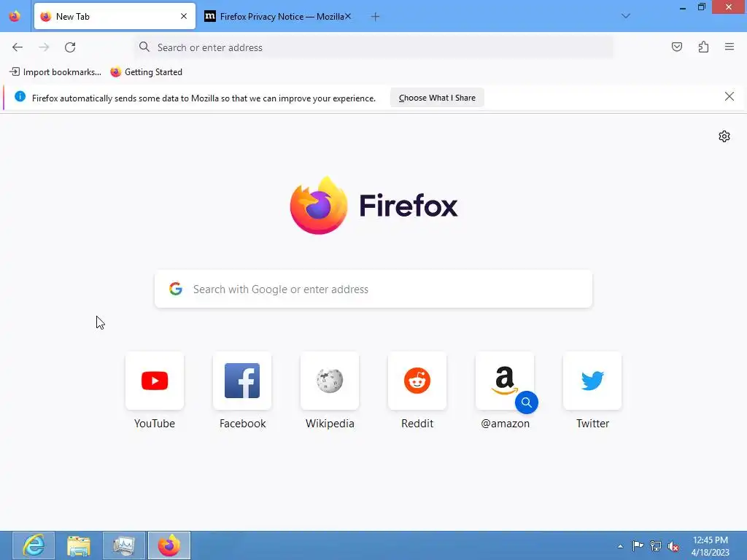
Task: Click the info icon in notification bar
Action: (x=20, y=97)
